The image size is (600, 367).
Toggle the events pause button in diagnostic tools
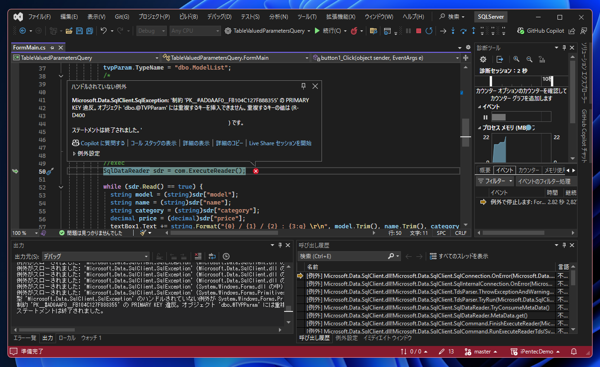(x=485, y=117)
